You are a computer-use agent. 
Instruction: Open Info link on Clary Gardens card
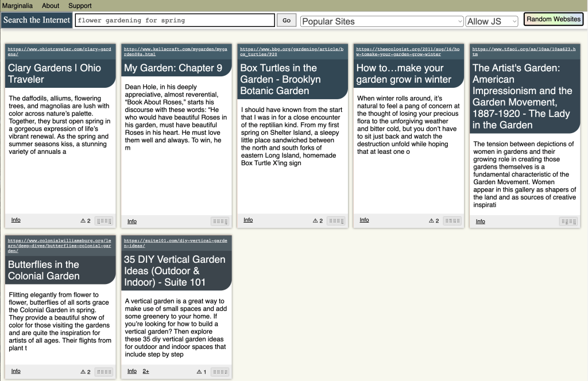pos(16,220)
